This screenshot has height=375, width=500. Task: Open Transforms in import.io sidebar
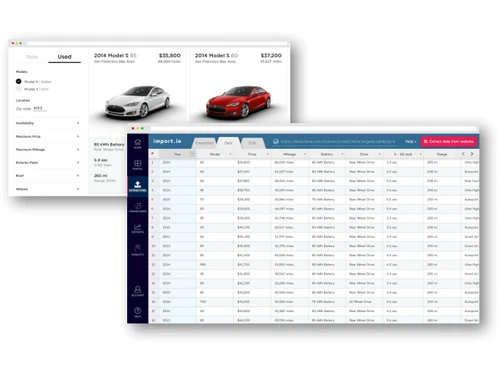(138, 207)
